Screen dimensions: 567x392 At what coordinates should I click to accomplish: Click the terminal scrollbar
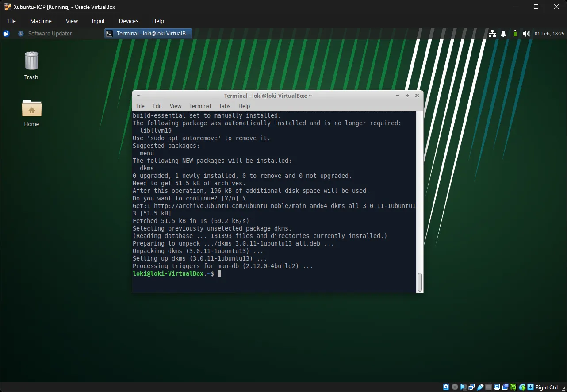coord(420,282)
